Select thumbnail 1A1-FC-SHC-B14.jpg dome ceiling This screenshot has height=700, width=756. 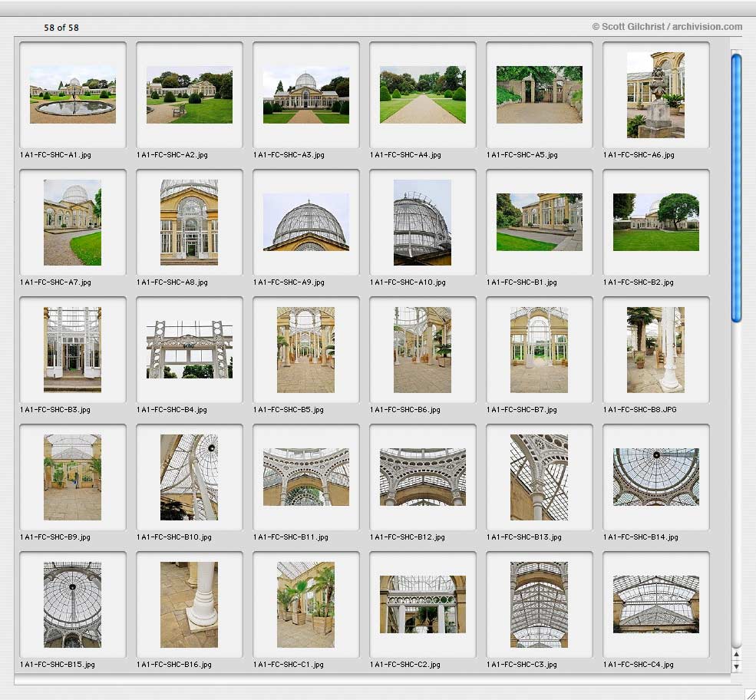click(x=656, y=477)
